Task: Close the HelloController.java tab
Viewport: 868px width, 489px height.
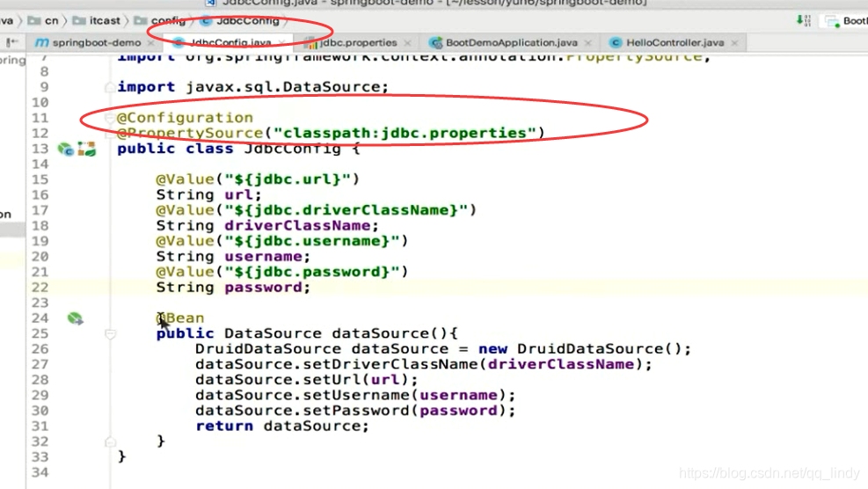Action: 734,42
